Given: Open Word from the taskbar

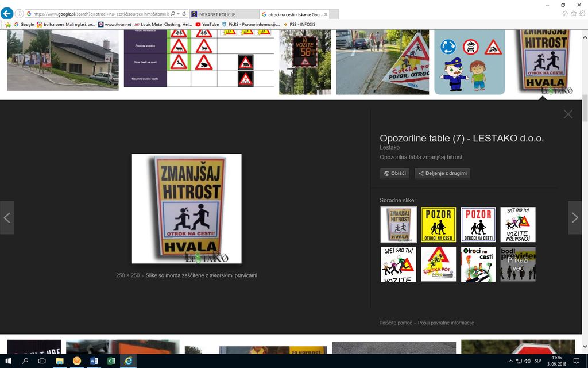Looking at the screenshot, I should click(94, 361).
